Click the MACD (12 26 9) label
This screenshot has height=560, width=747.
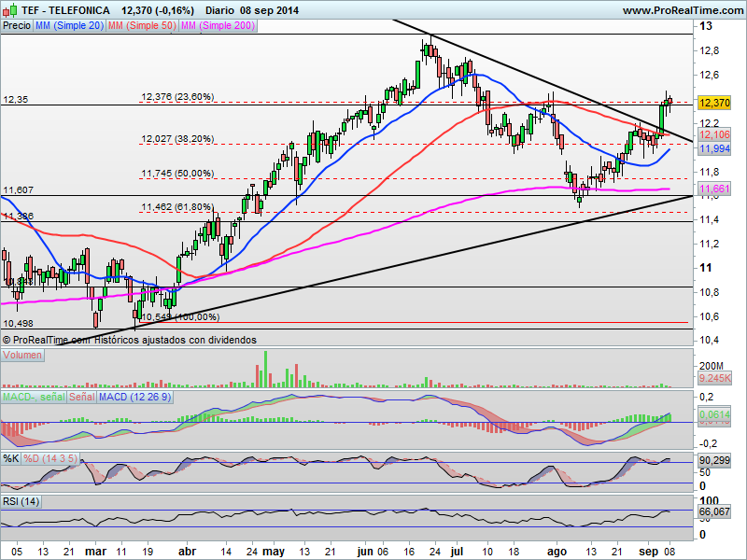134,397
